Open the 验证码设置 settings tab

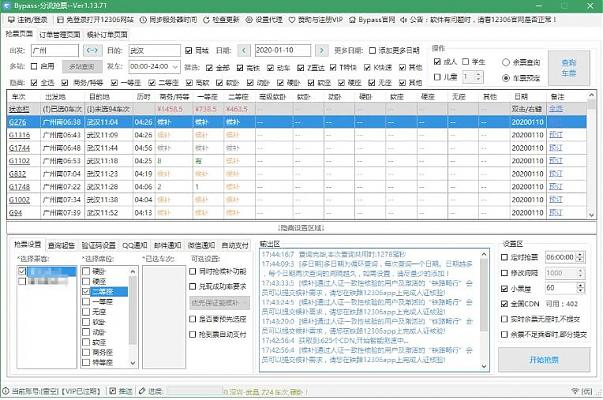pos(97,243)
